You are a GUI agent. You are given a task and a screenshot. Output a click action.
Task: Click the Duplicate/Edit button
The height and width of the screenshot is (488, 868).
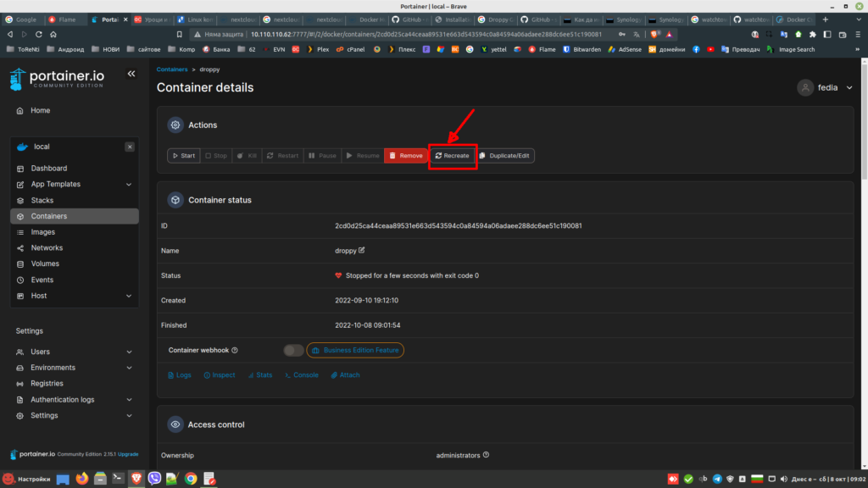pos(504,156)
